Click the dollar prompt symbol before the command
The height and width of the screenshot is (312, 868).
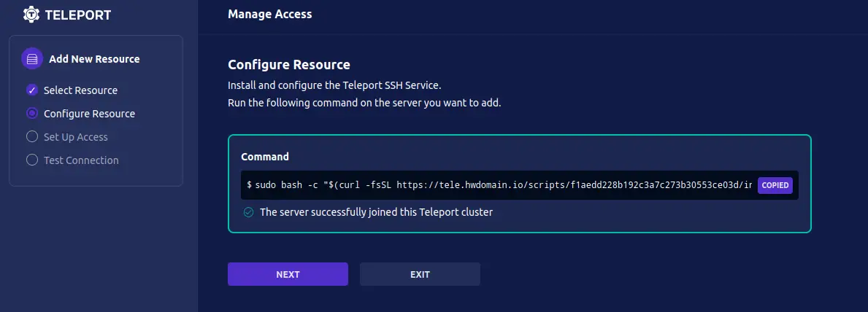[249, 185]
